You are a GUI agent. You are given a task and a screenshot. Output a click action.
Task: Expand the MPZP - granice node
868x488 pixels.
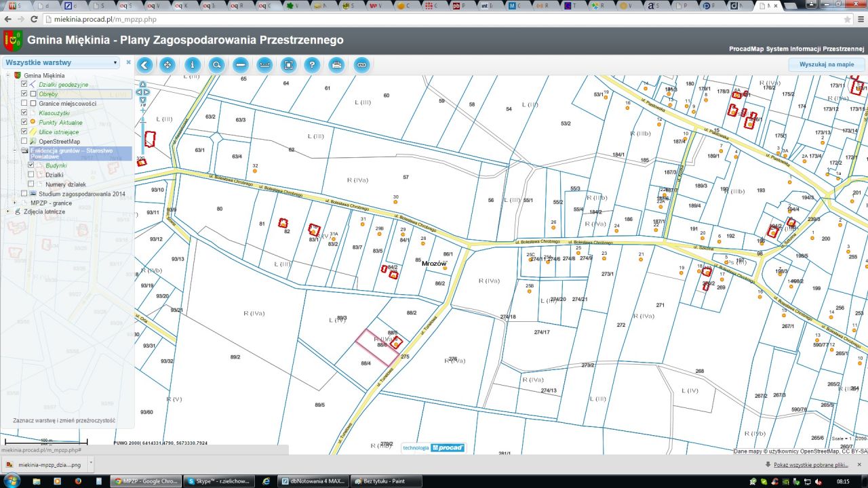pos(14,203)
